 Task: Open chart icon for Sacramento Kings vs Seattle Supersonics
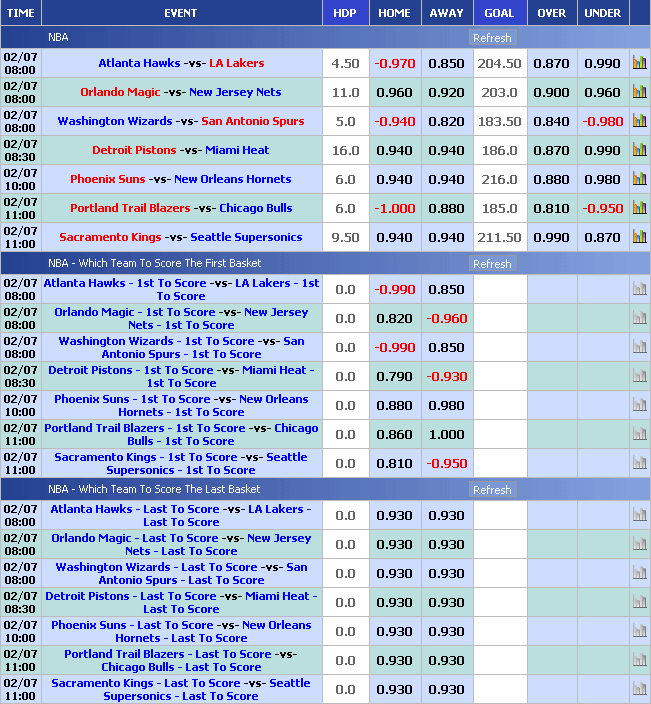[x=639, y=236]
